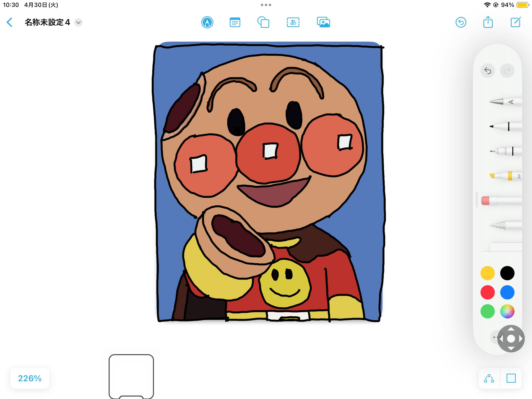Add a text box
The image size is (532, 399).
(x=293, y=22)
